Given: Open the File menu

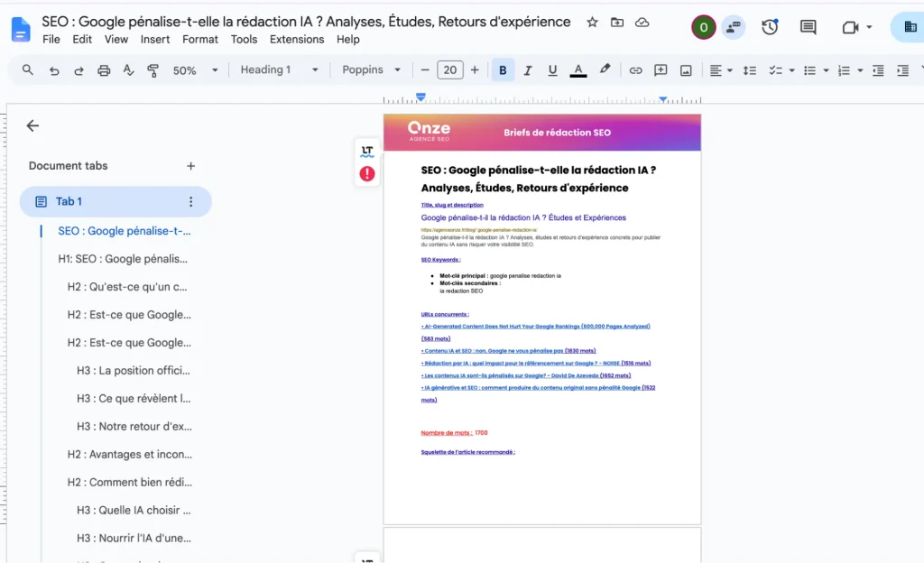Looking at the screenshot, I should click(51, 40).
